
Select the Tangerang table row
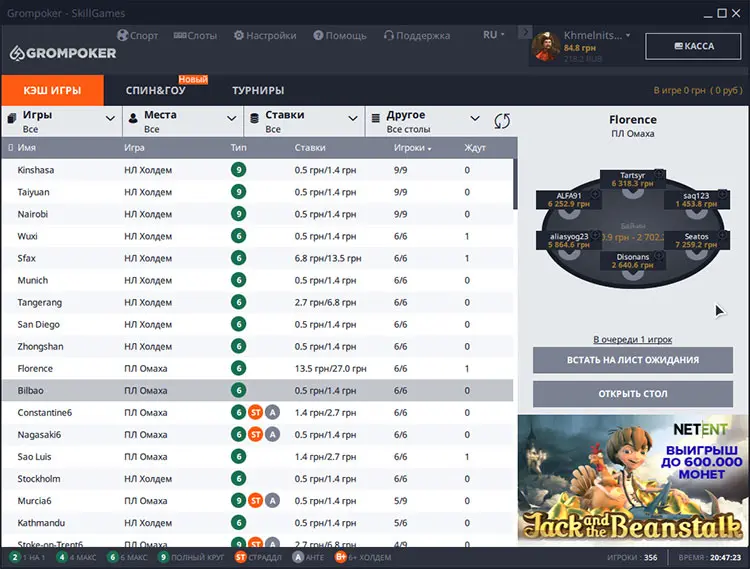[257, 302]
